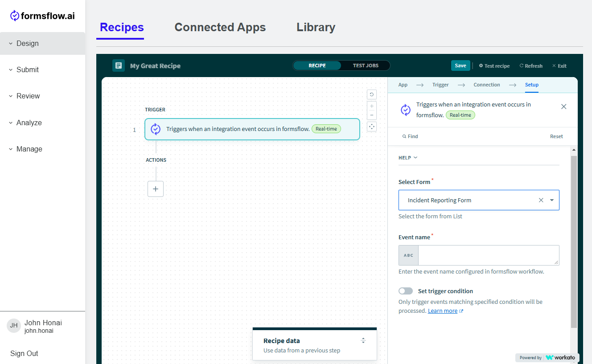Go to the Connection step in breadcrumb
Viewport: 592px width, 364px height.
coord(487,85)
